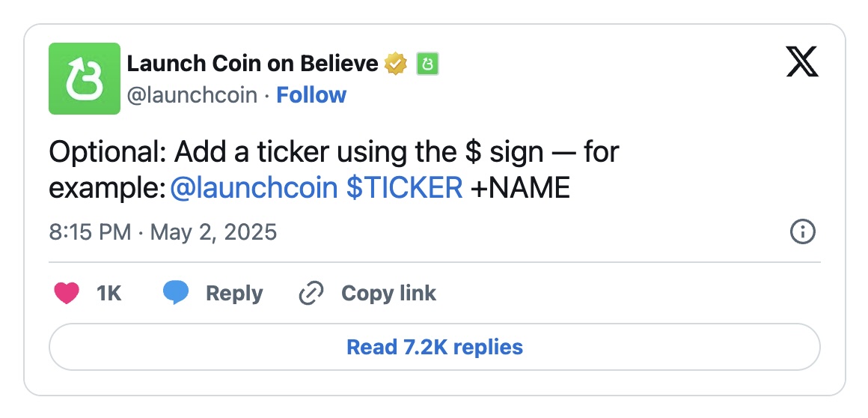Screen dimensions: 868x418
Task: Open the "Launch Coin on Believe" display name
Action: pos(252,64)
